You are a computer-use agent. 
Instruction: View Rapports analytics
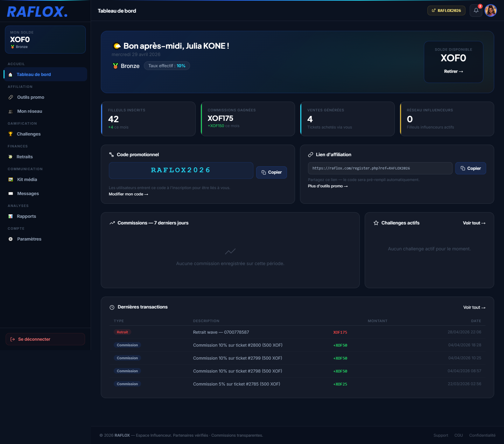[45, 216]
